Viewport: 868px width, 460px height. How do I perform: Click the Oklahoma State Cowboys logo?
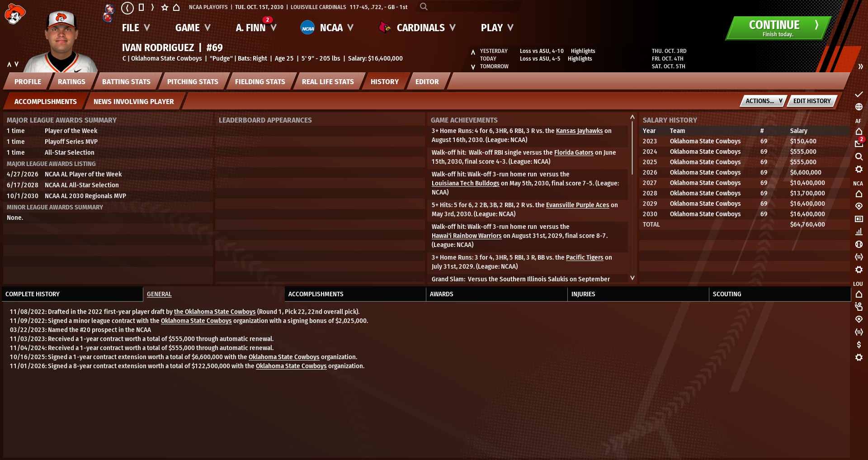pyautogui.click(x=14, y=14)
